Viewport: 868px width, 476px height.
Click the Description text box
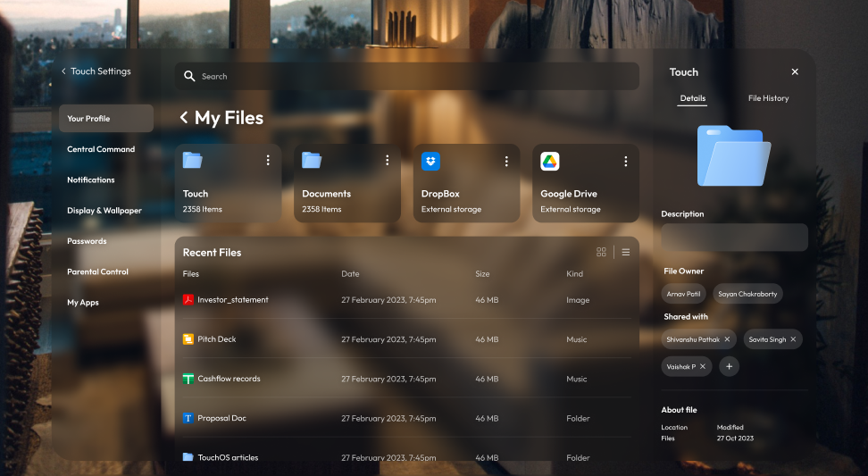(x=734, y=238)
